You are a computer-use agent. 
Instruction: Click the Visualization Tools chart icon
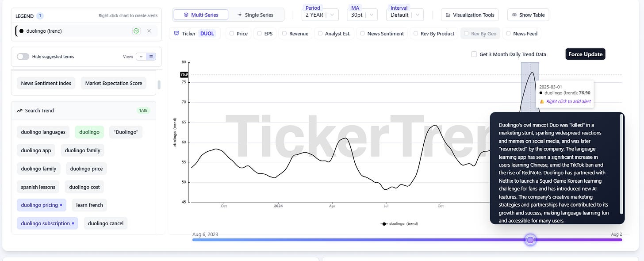(448, 15)
